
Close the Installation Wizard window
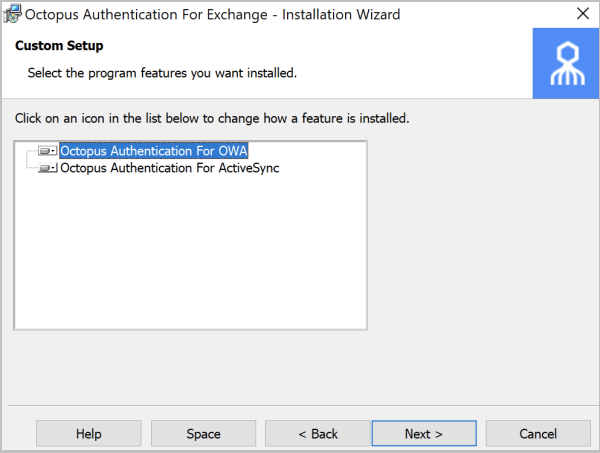tap(583, 14)
